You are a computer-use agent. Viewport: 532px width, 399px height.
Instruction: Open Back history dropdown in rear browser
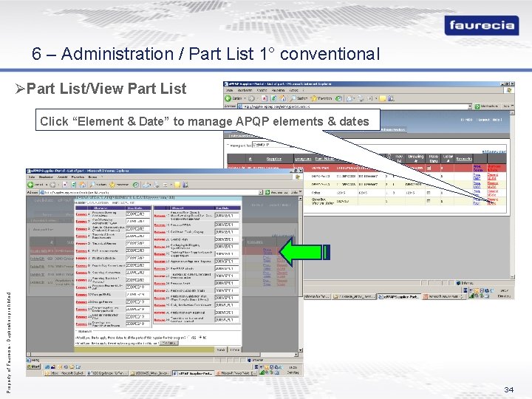point(245,99)
